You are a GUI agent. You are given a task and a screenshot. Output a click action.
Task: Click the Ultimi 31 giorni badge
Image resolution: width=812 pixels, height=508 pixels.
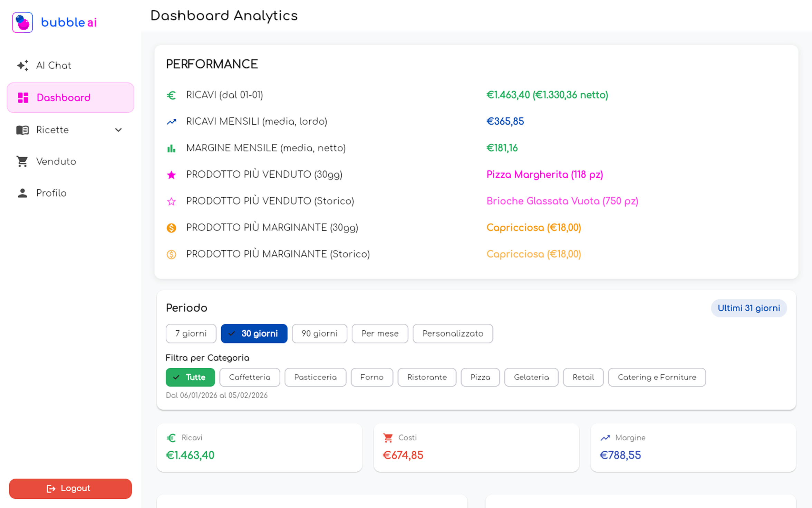coord(748,308)
